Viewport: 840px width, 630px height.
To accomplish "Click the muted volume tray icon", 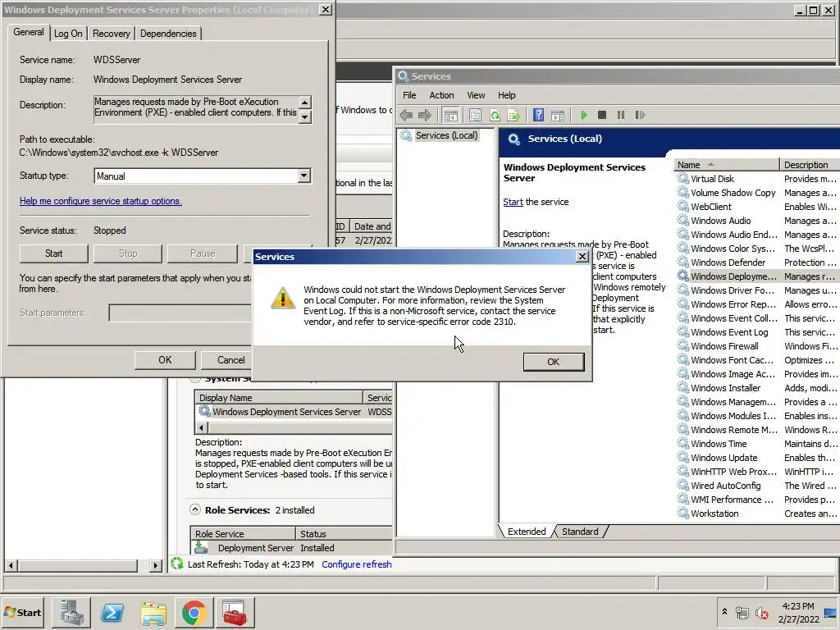I will 761,612.
